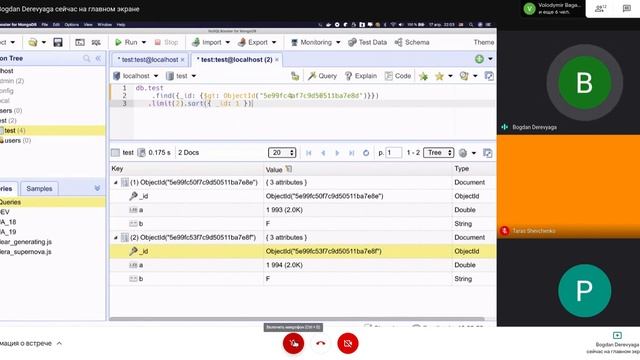
Task: Expand the Monitoring dropdown arrow
Action: pos(338,42)
